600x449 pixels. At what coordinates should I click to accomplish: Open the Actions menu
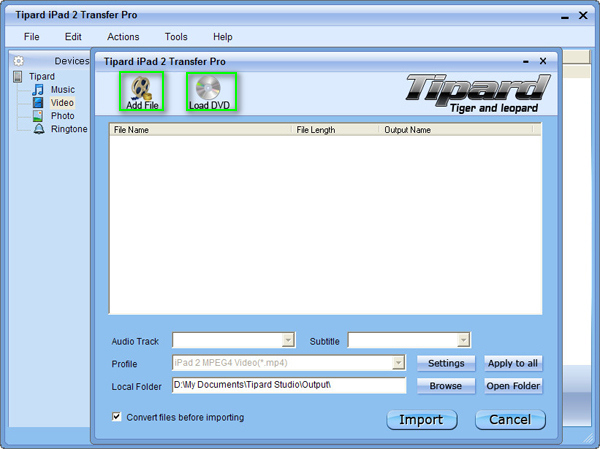coord(123,37)
